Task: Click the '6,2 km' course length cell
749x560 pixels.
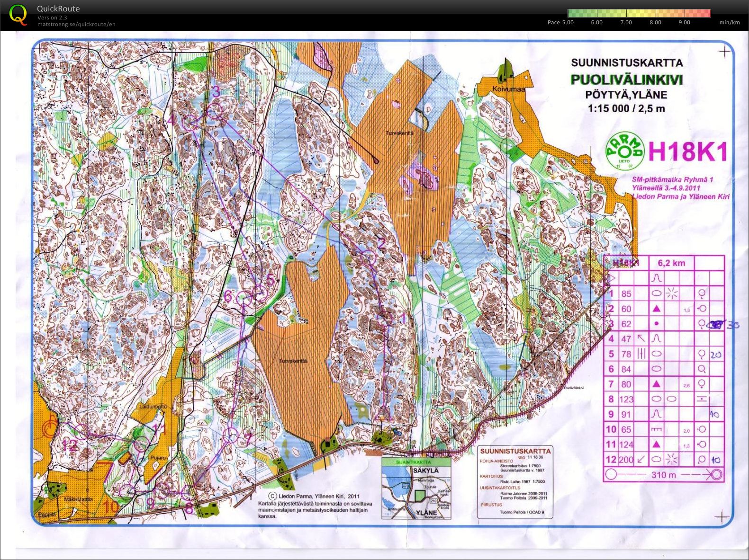Action: 671,263
